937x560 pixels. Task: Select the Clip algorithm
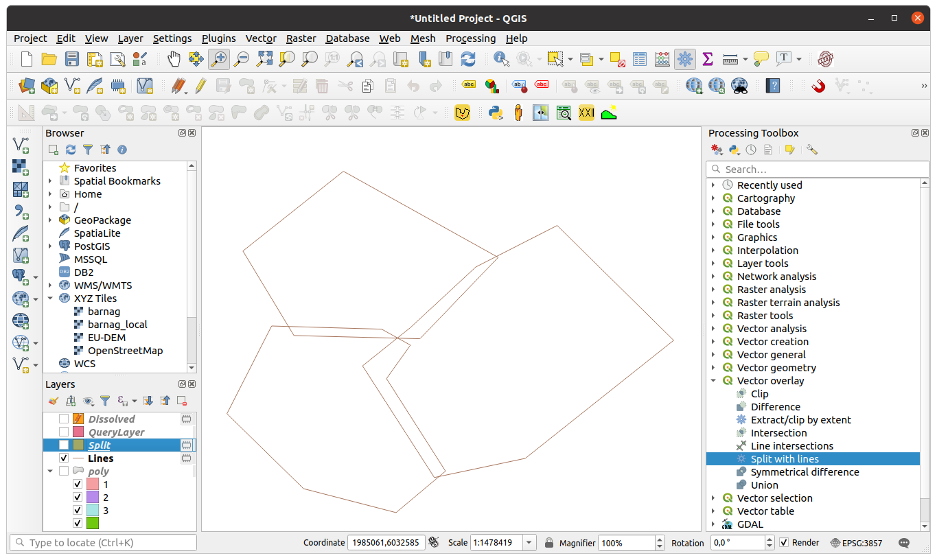759,394
